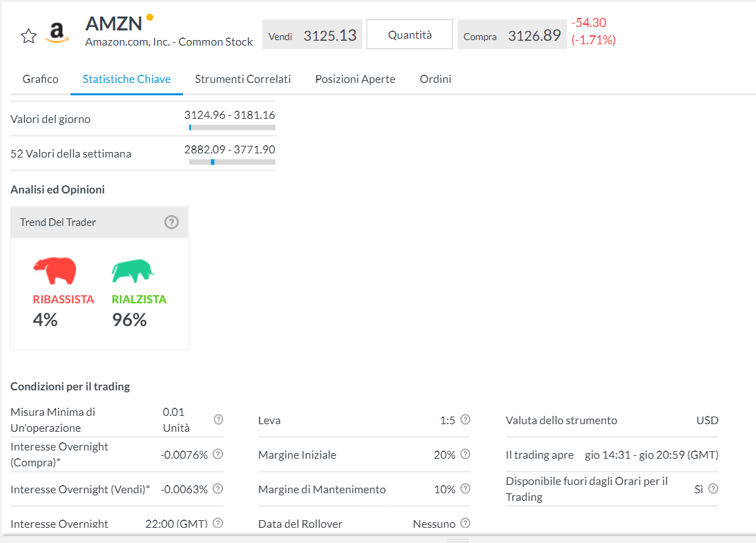Click the USD currency value
Viewport: 756px width, 543px height.
coord(707,421)
